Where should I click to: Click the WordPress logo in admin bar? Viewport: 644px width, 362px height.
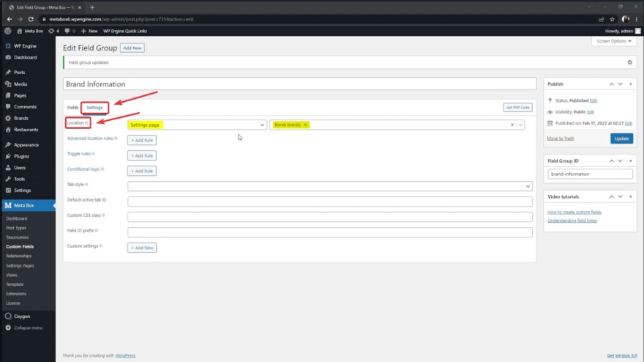coord(8,31)
